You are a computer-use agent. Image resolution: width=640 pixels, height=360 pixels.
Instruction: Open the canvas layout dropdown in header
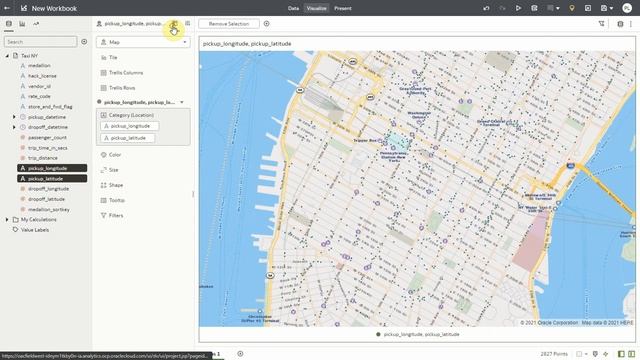(553, 8)
